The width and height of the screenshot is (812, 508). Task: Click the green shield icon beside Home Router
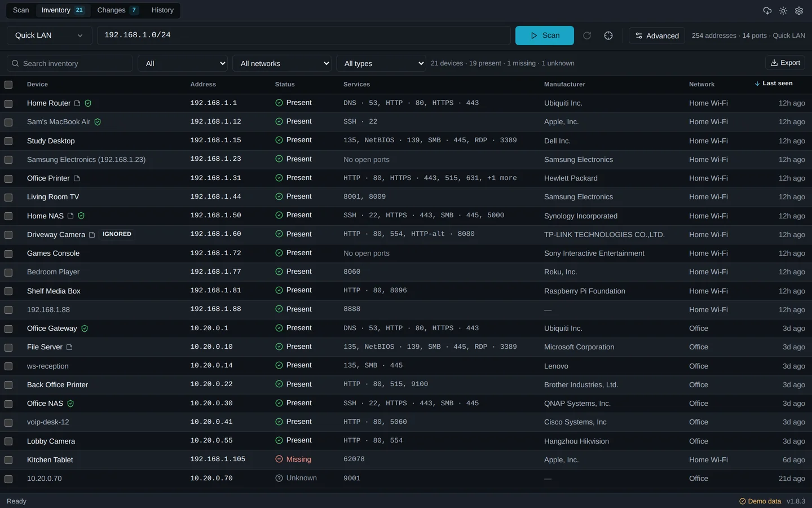[x=88, y=103]
